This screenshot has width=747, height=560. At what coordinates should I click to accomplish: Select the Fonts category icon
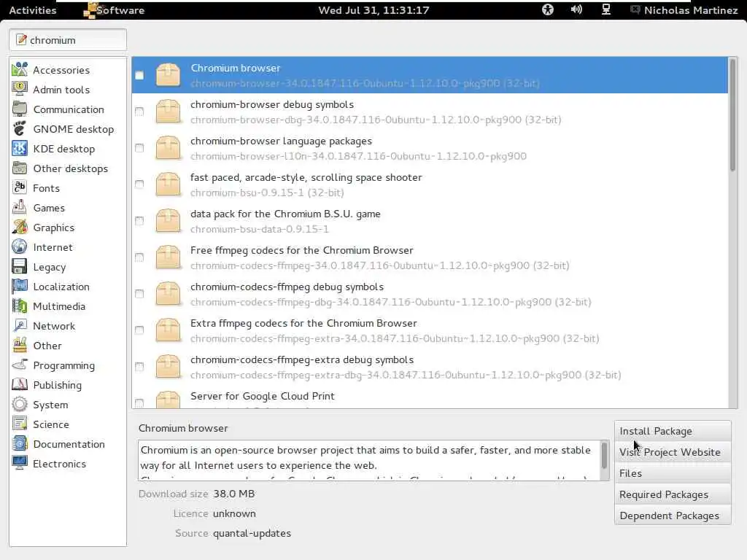[x=20, y=187]
